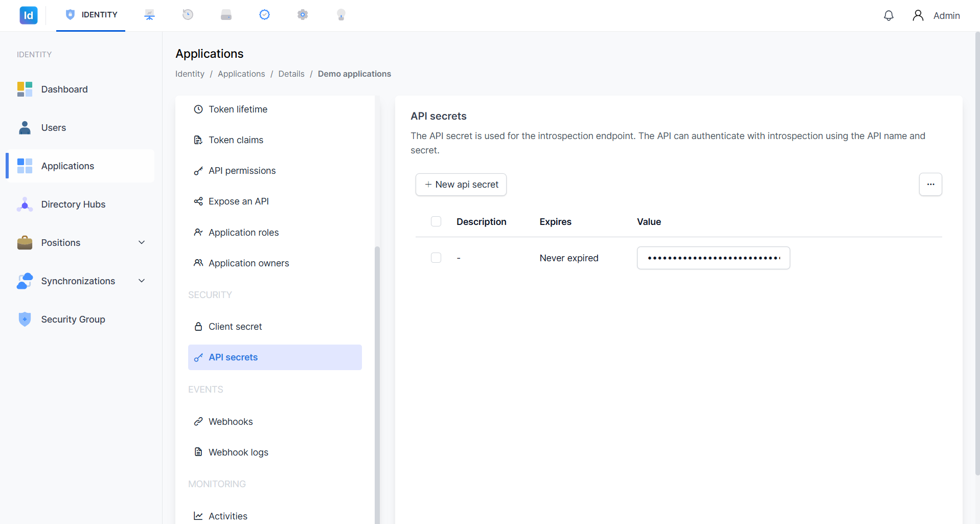Open Webhook logs section
This screenshot has width=980, height=524.
275,452
